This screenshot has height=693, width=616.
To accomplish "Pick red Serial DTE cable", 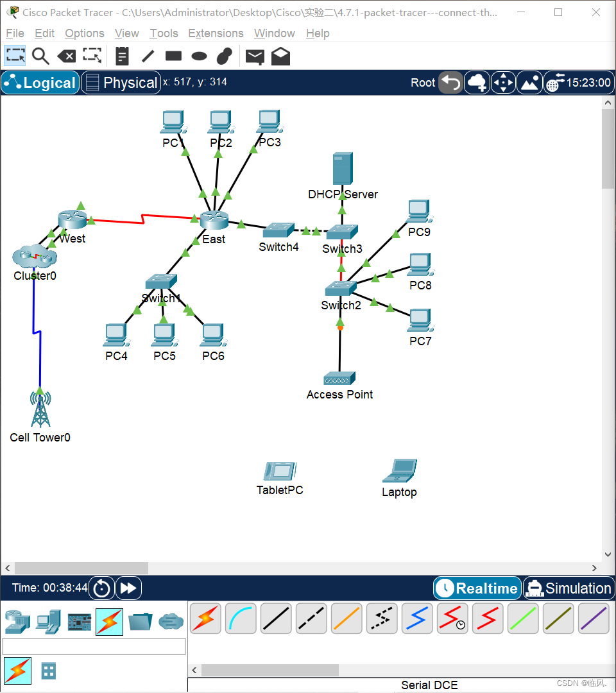I will coord(488,618).
